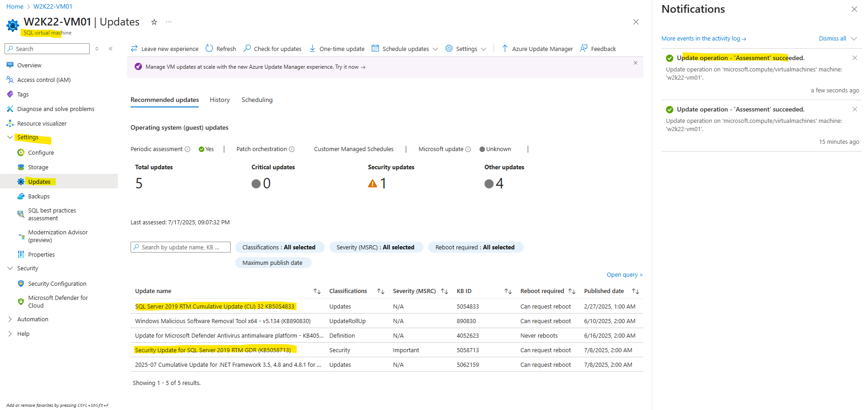Click Check for updates in toolbar
868x410 pixels.
tap(273, 49)
